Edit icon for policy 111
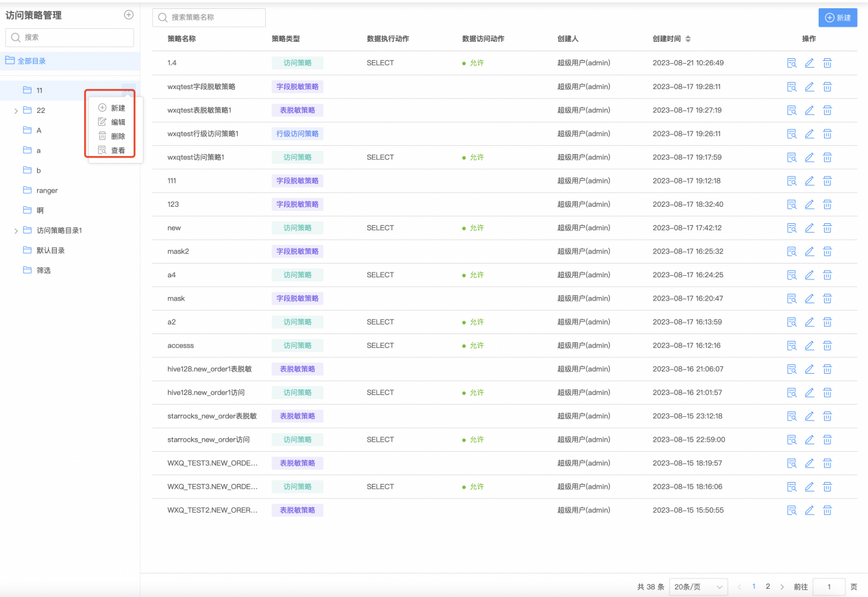Image resolution: width=868 pixels, height=597 pixels. pyautogui.click(x=809, y=181)
